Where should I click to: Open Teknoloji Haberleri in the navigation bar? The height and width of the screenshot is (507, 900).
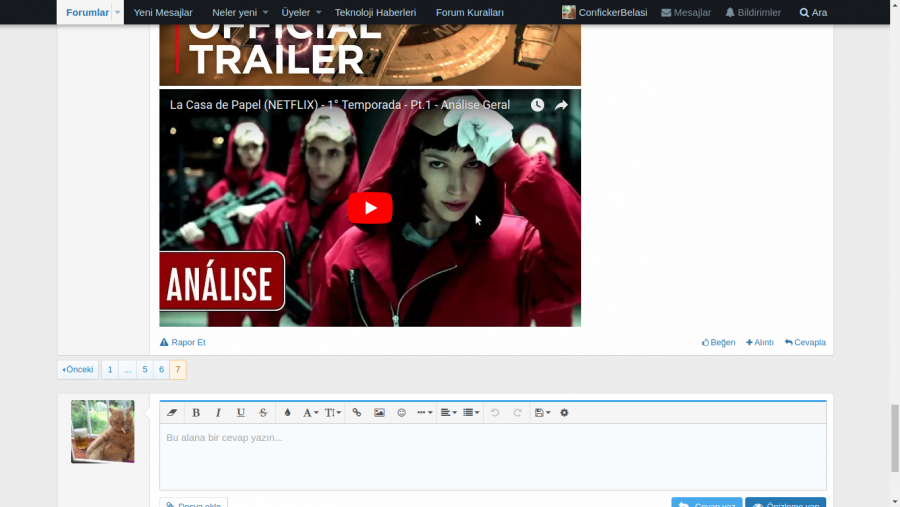click(x=375, y=12)
